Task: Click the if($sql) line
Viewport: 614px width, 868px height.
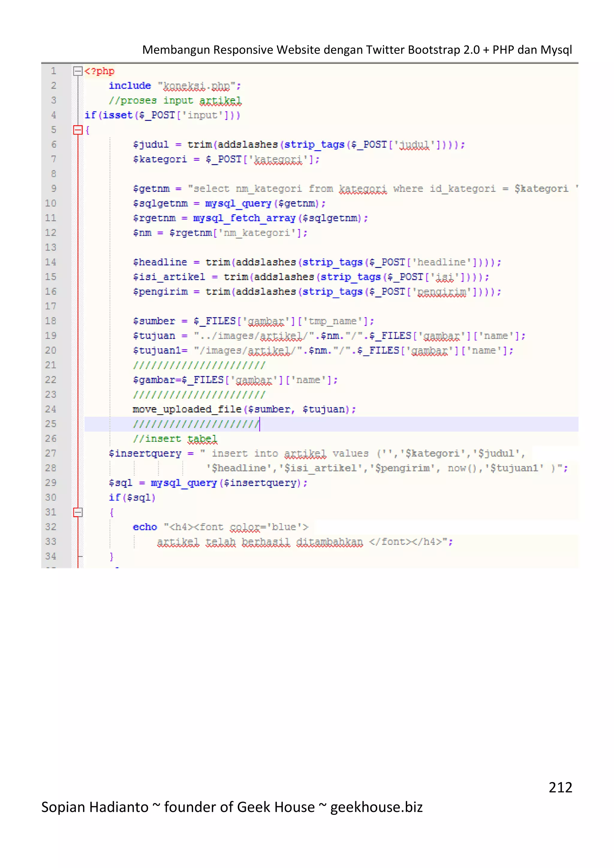Action: pyautogui.click(x=132, y=498)
